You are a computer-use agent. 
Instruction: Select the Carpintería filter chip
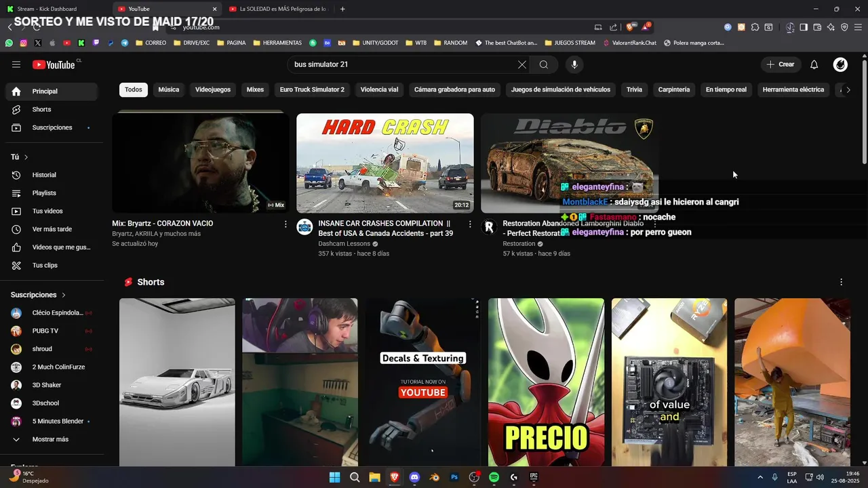coord(674,89)
